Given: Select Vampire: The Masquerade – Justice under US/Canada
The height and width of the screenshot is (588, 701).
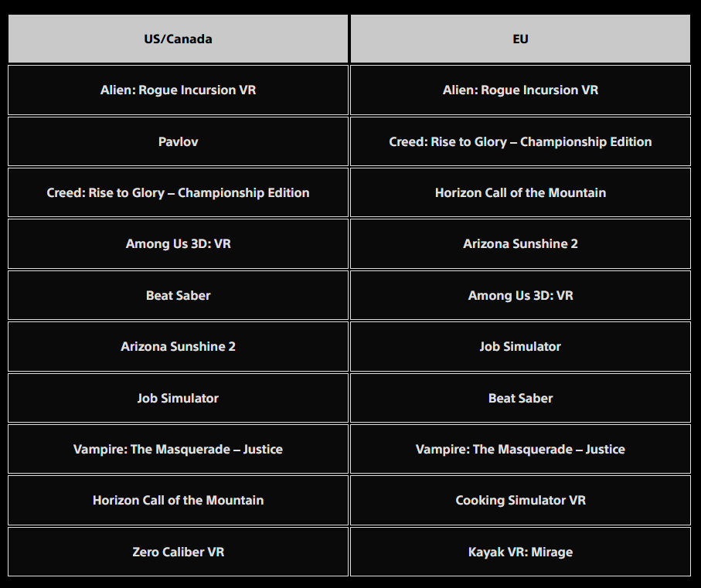Looking at the screenshot, I should [x=178, y=449].
